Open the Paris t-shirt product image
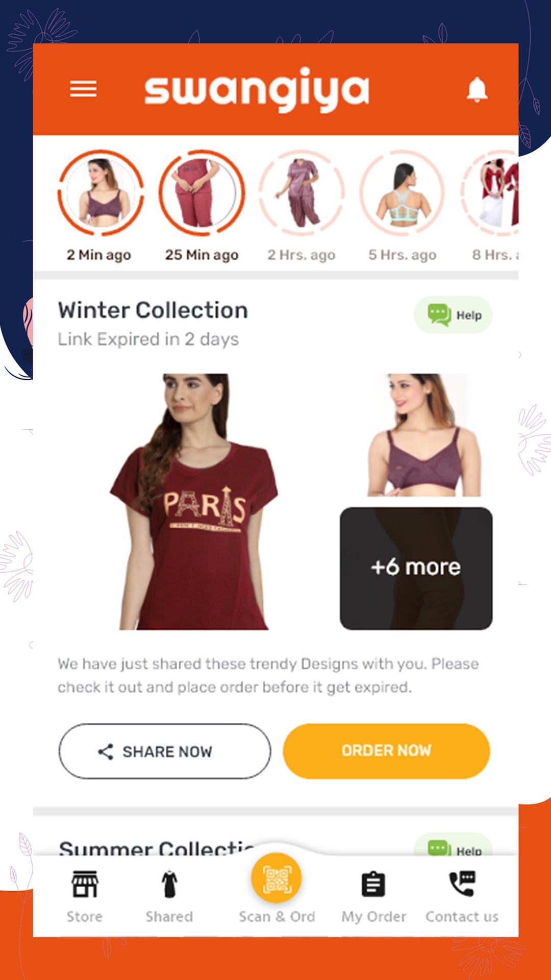 194,501
